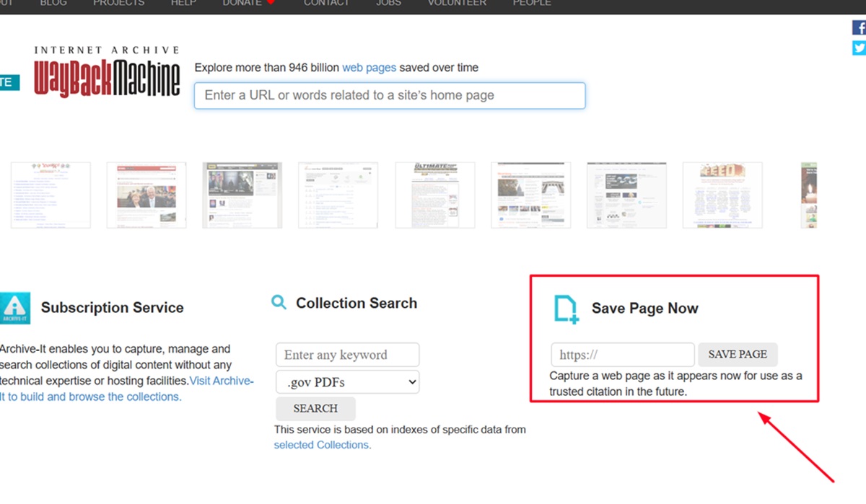Image resolution: width=866 pixels, height=504 pixels.
Task: Open the VOLUNTEER menu item
Action: pos(456,4)
